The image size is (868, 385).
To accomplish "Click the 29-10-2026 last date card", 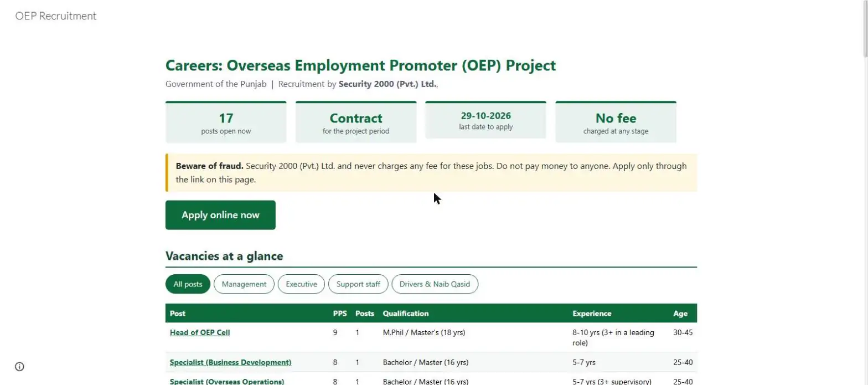I will coord(485,120).
